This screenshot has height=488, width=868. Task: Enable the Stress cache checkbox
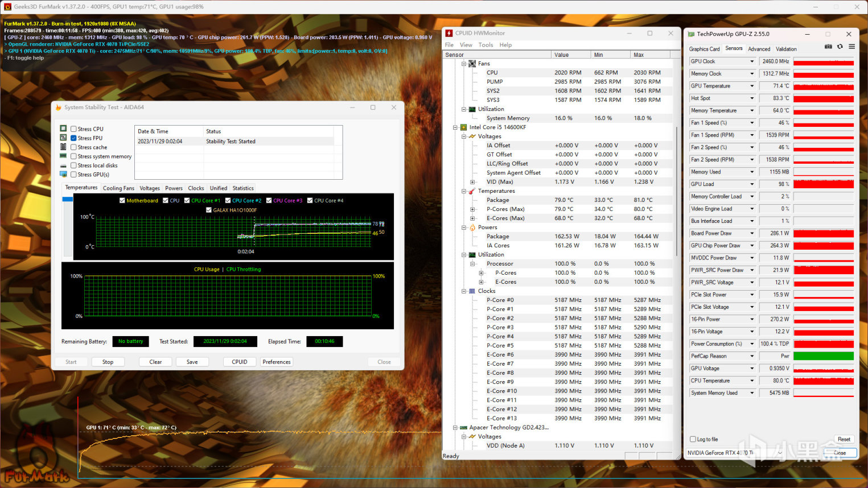coord(73,147)
